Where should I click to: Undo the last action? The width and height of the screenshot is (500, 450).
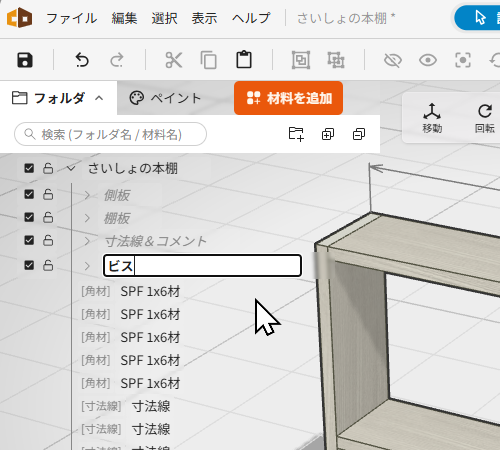[x=82, y=60]
